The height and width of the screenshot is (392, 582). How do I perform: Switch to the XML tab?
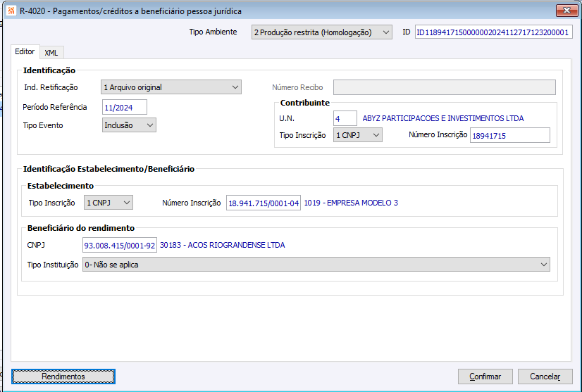point(51,53)
